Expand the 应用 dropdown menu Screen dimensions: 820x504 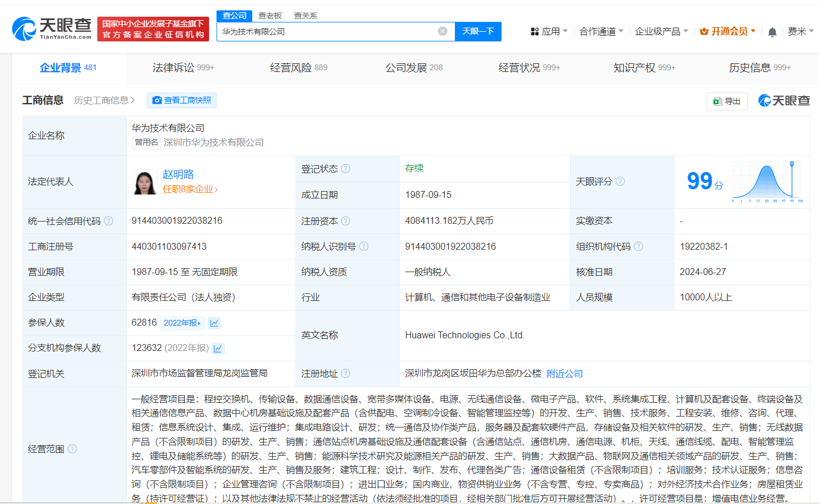point(549,32)
